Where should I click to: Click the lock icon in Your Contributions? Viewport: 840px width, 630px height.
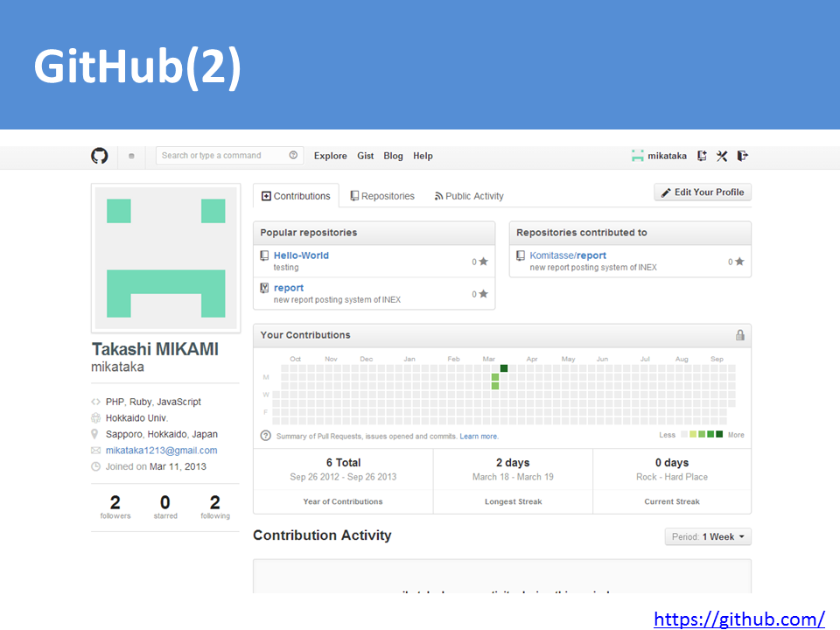click(740, 335)
